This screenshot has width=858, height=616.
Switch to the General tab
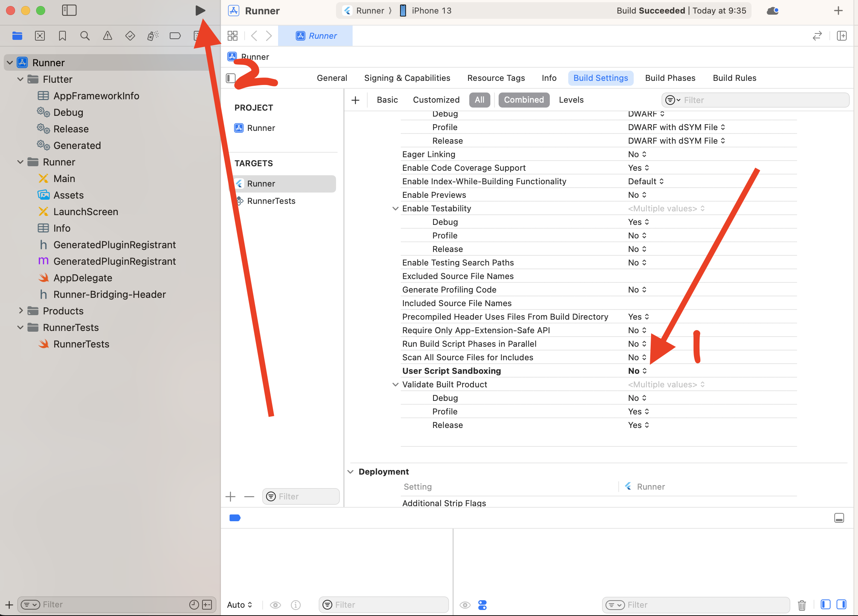click(x=332, y=78)
